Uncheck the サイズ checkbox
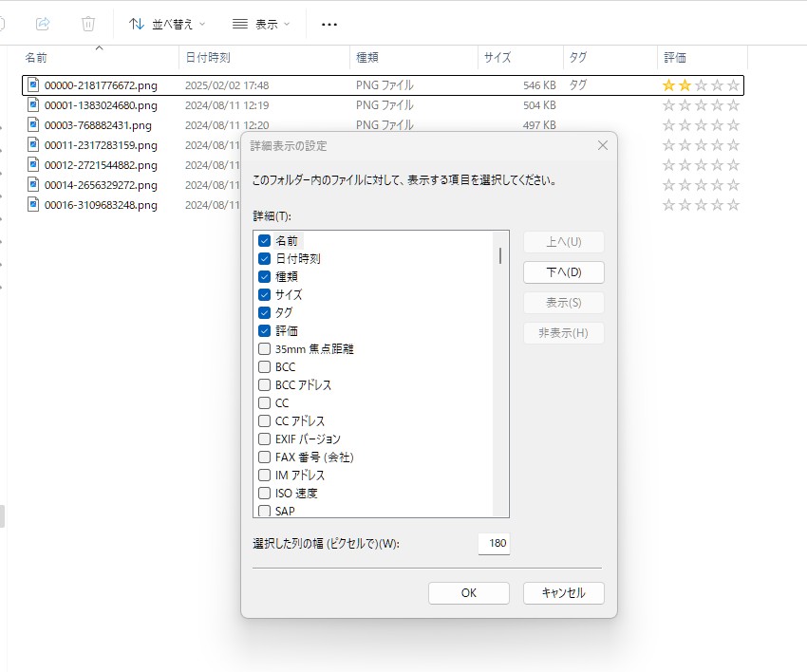Viewport: 807px width, 672px height. pyautogui.click(x=264, y=295)
